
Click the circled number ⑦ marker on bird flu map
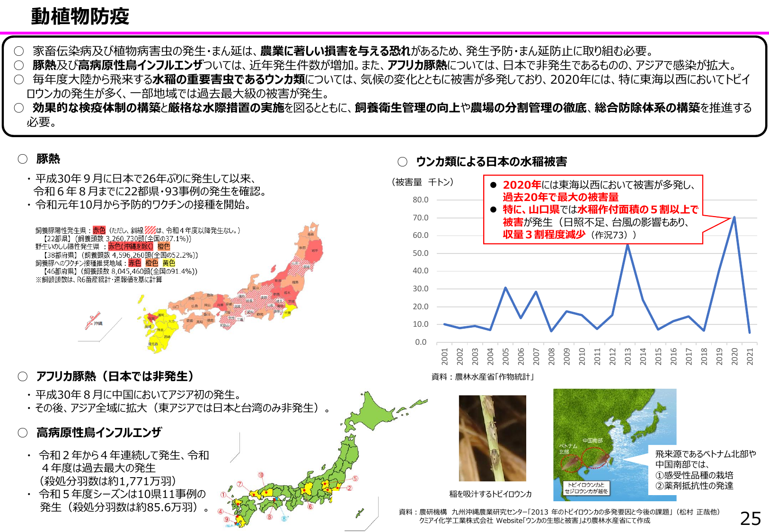[240, 484]
